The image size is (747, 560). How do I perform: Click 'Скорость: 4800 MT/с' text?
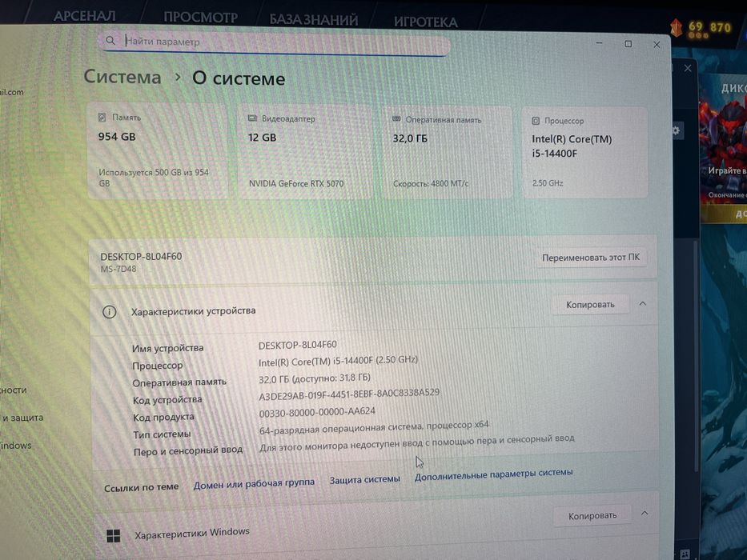[x=431, y=183]
